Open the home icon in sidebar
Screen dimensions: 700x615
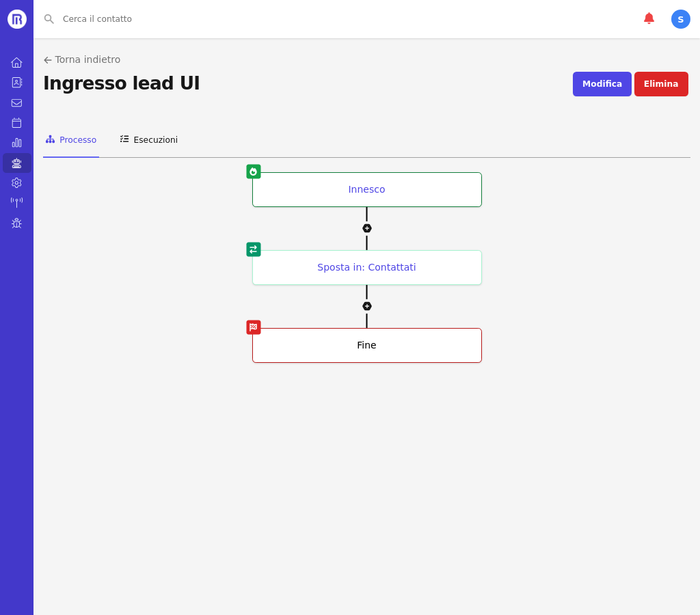coord(16,63)
